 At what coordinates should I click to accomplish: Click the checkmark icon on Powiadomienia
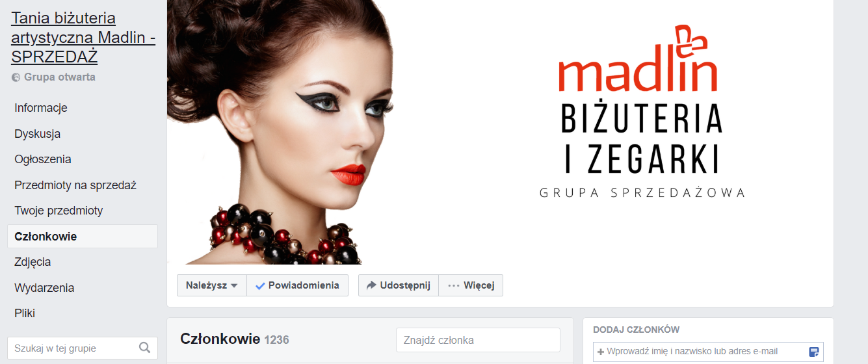pos(260,285)
